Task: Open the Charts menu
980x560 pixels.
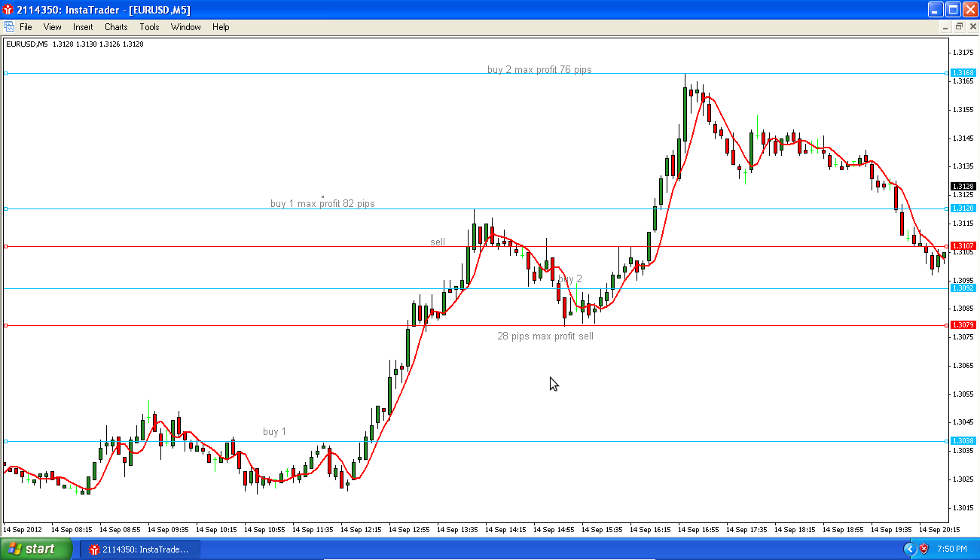Action: click(x=116, y=27)
